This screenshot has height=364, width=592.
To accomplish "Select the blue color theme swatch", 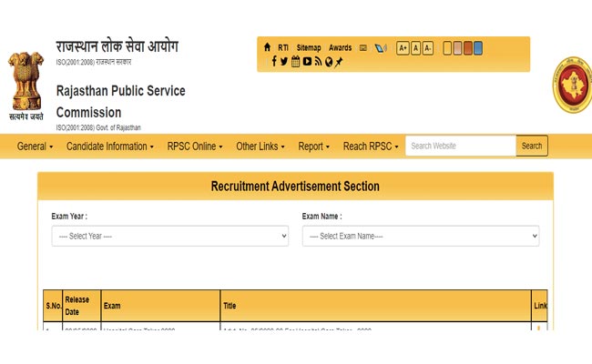I will coord(478,47).
